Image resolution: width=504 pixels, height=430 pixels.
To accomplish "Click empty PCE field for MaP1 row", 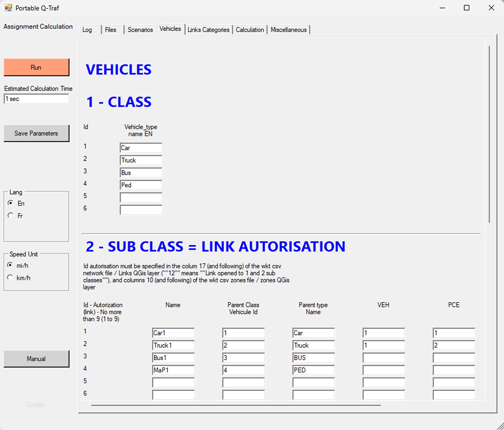I will (454, 370).
